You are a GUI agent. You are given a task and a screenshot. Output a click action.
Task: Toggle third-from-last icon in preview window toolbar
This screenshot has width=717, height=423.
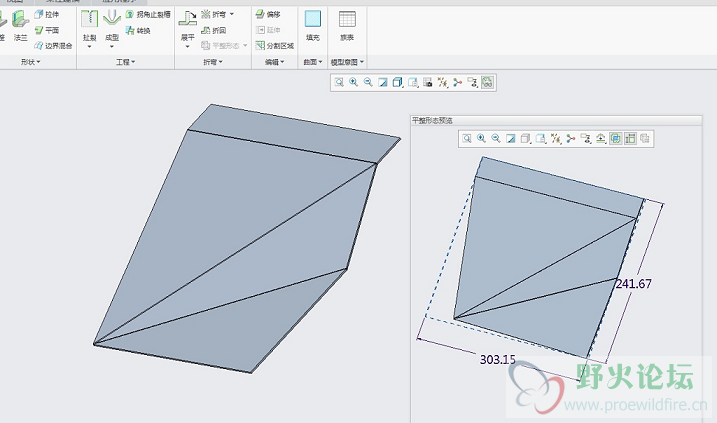coord(616,138)
